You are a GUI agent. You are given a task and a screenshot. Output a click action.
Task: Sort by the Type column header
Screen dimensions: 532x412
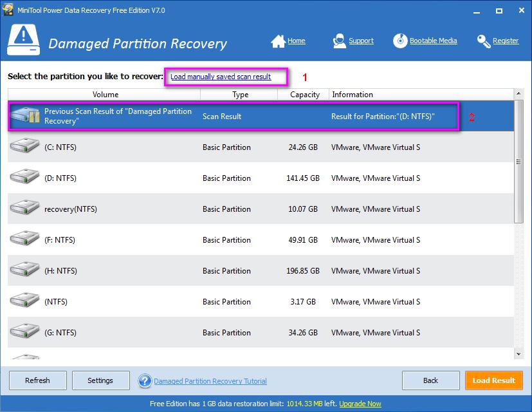click(x=239, y=95)
